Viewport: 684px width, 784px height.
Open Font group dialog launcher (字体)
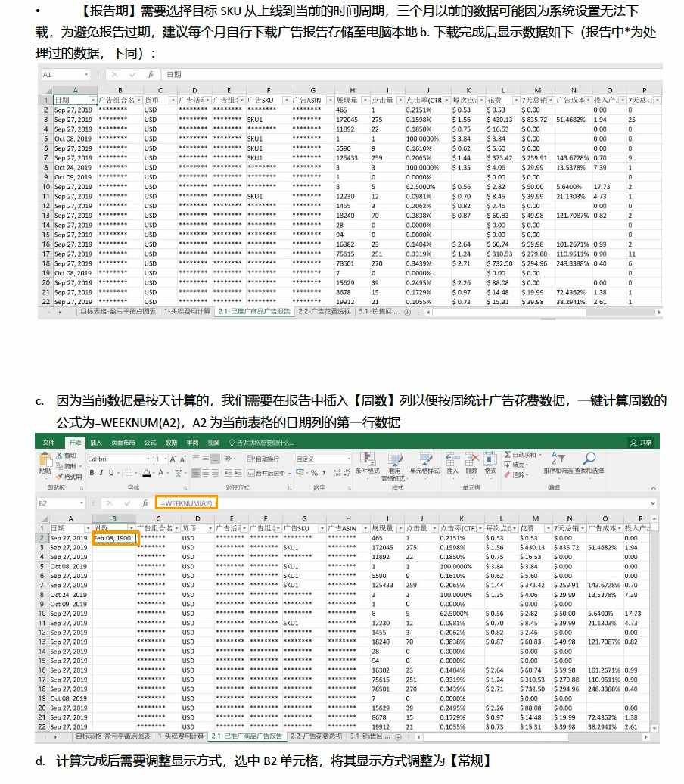185,488
